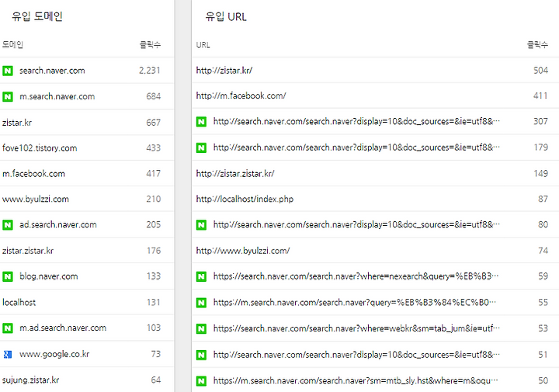Click the 유입 도메인 panel title
This screenshot has width=559, height=392.
pos(37,16)
